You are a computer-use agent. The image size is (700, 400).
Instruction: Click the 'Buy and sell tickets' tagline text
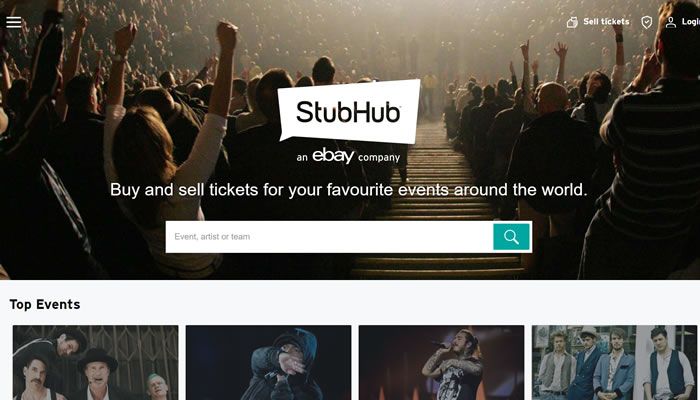349,190
